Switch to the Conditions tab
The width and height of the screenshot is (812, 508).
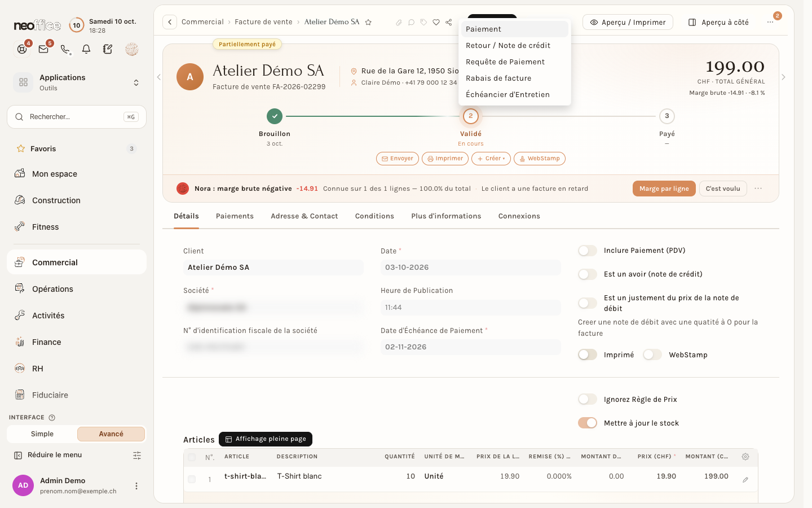coord(374,216)
